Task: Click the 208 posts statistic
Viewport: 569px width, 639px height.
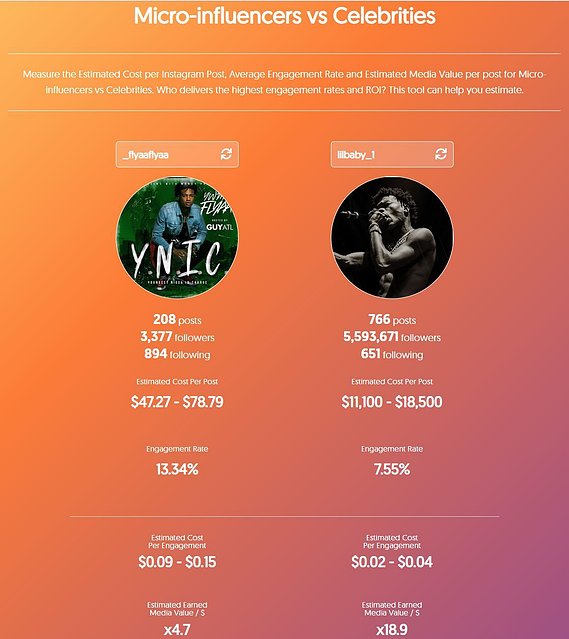Action: 177,320
